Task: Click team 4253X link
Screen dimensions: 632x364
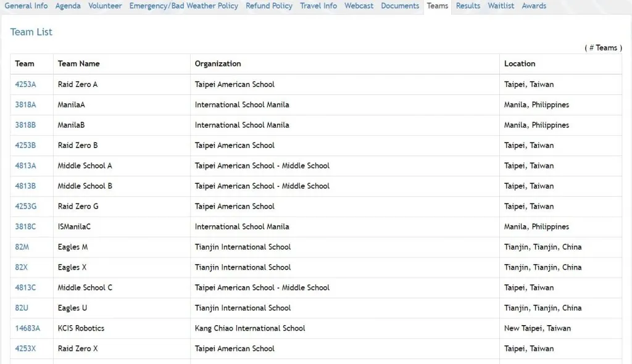Action: coord(25,349)
